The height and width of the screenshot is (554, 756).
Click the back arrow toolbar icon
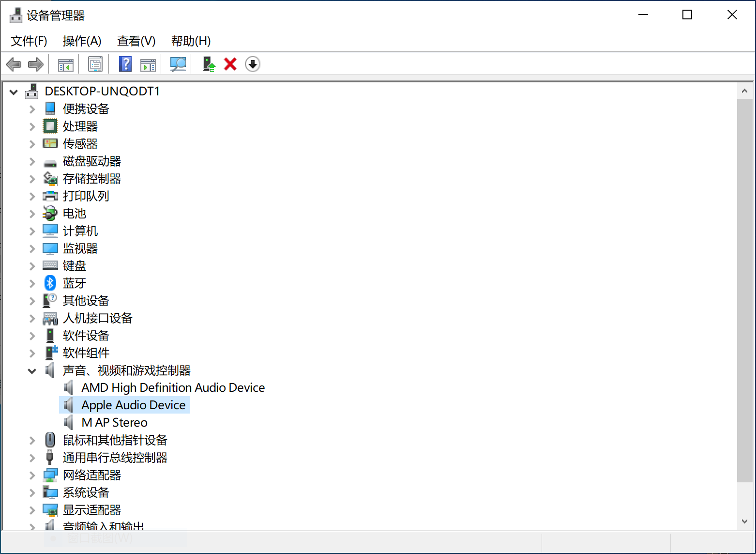(14, 64)
